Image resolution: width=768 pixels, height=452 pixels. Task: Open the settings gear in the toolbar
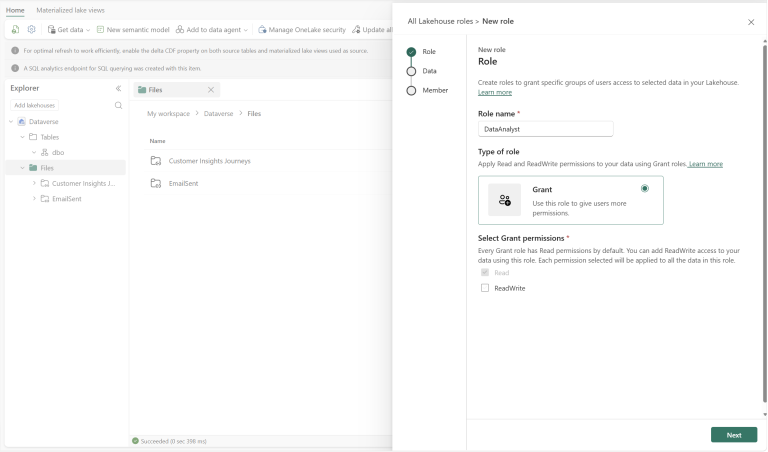pyautogui.click(x=31, y=29)
